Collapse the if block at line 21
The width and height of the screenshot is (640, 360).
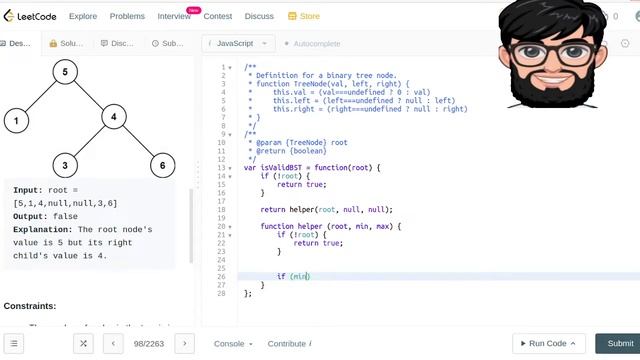click(x=230, y=235)
